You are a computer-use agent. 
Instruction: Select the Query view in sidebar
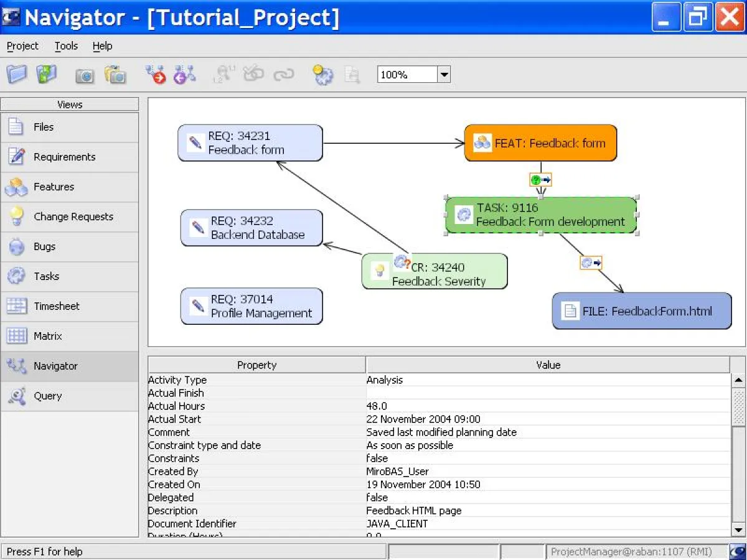tap(47, 396)
